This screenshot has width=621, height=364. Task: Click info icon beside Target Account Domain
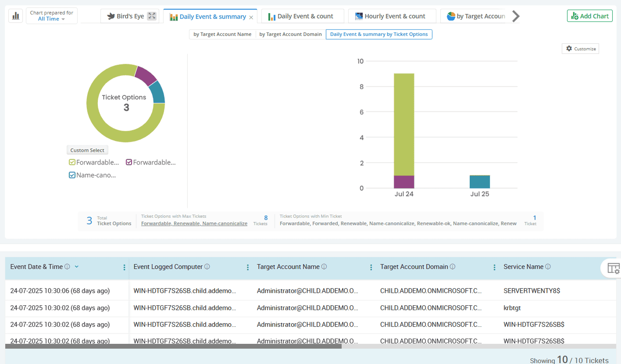pyautogui.click(x=453, y=267)
